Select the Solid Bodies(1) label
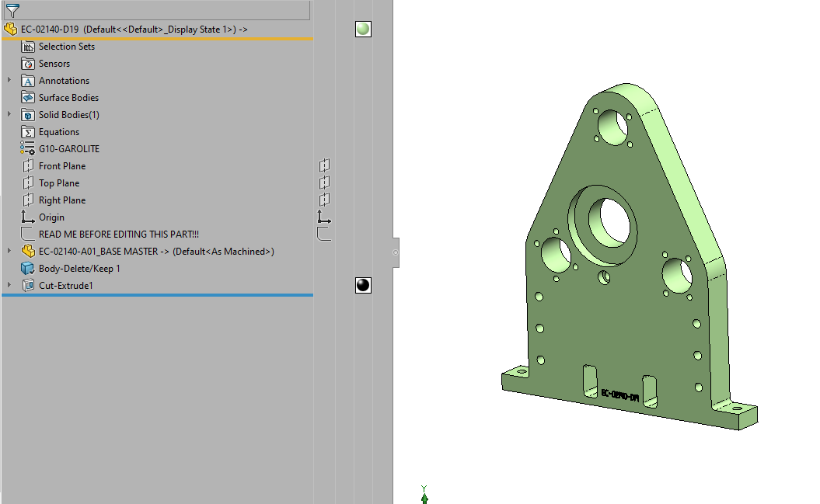820x504 pixels. tap(69, 115)
